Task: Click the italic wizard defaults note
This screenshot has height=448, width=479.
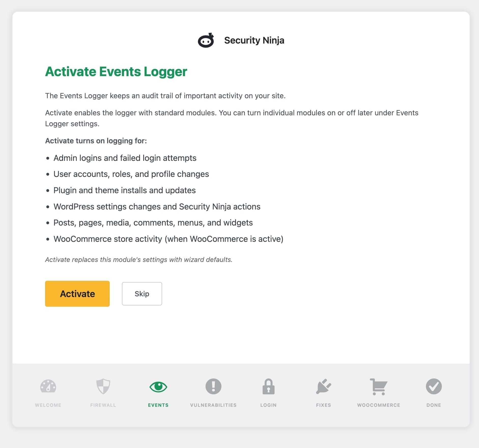Action: tap(139, 260)
